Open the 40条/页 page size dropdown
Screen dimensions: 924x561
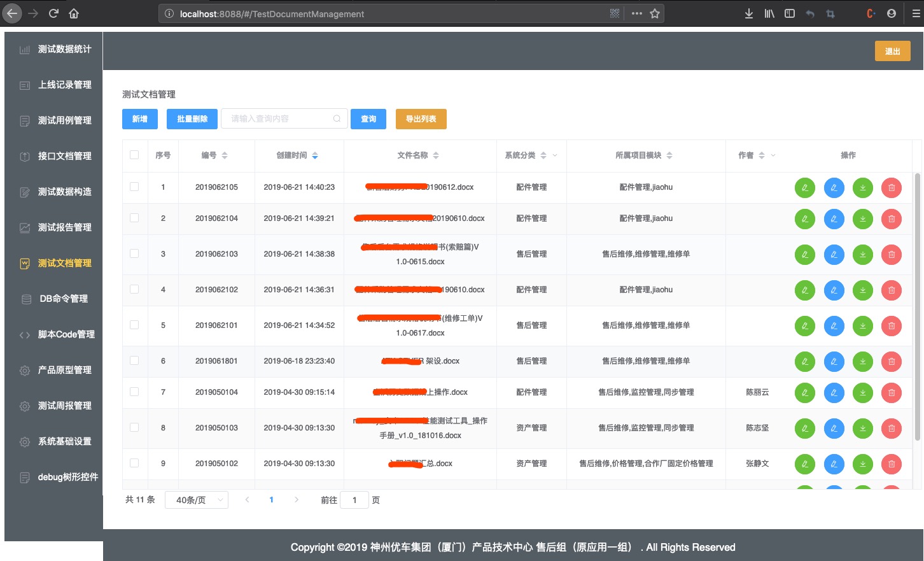[x=197, y=500]
